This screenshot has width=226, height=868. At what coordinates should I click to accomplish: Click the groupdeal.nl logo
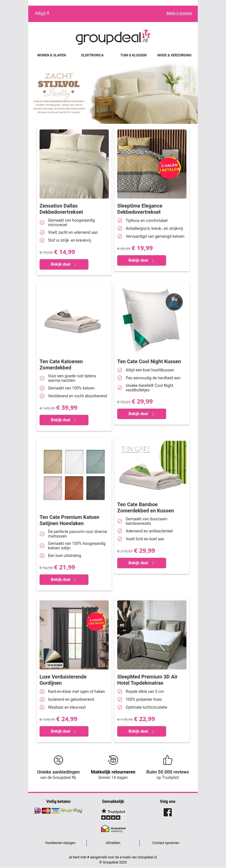coord(113,37)
